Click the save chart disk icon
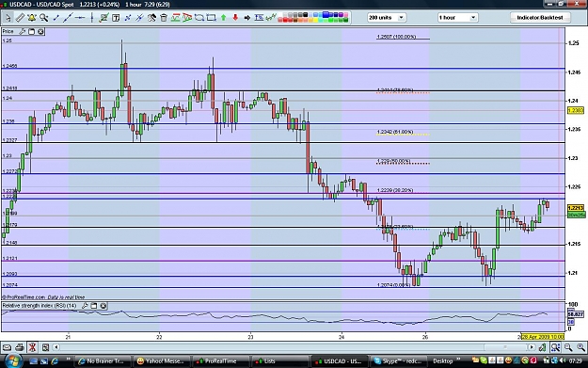This screenshot has width=588, height=368. click(x=45, y=347)
